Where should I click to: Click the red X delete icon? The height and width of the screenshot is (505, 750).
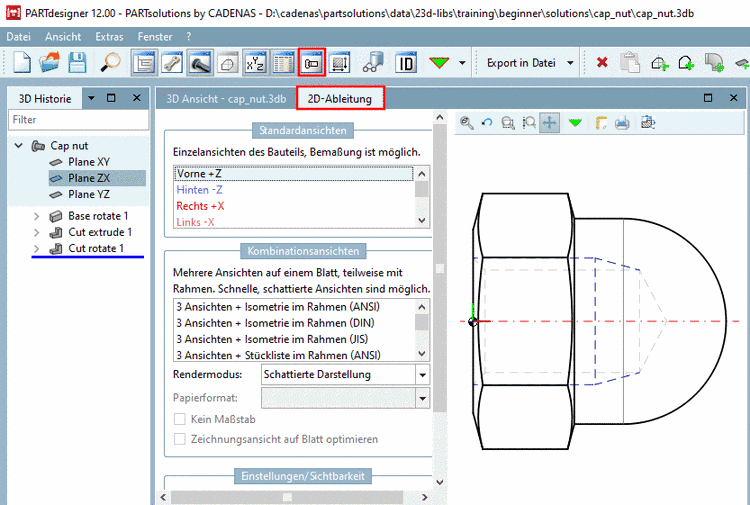click(602, 62)
